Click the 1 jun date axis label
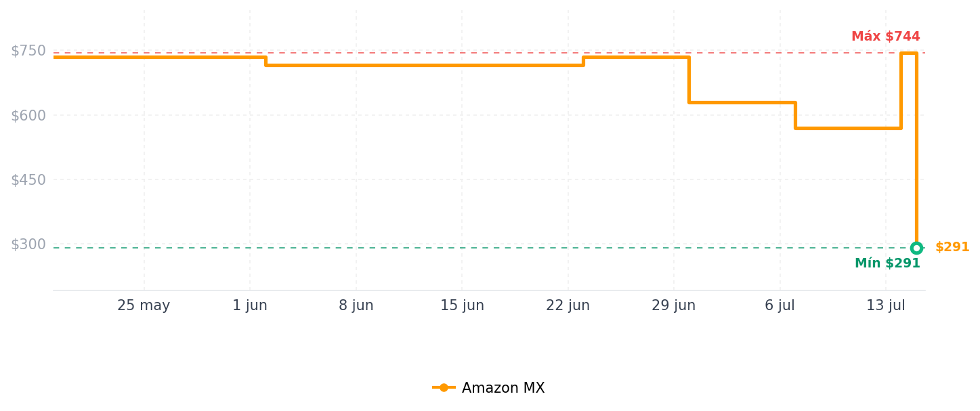Image resolution: width=980 pixels, height=411 pixels. (x=250, y=305)
